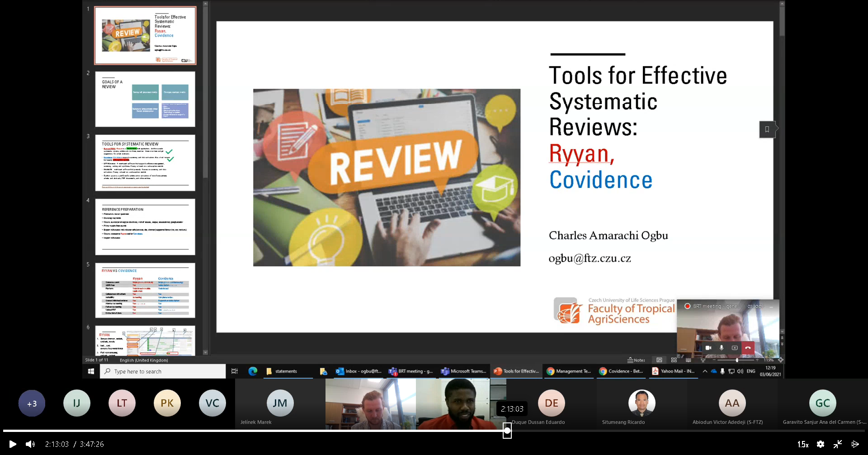Adjust the PowerPoint zoom slider handle
This screenshot has height=455, width=868.
737,360
